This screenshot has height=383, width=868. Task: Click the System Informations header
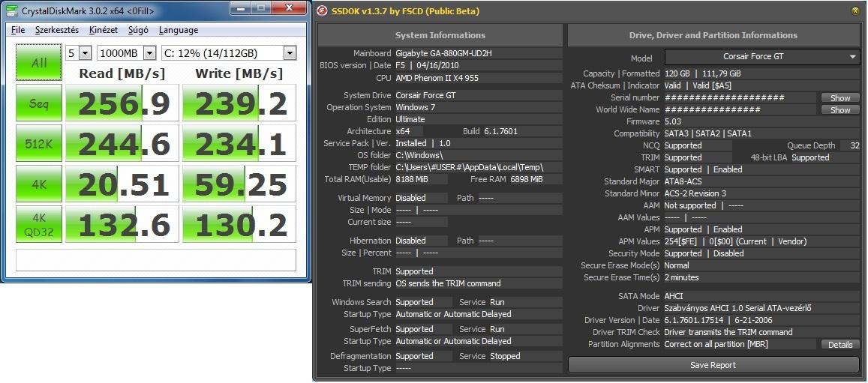440,34
